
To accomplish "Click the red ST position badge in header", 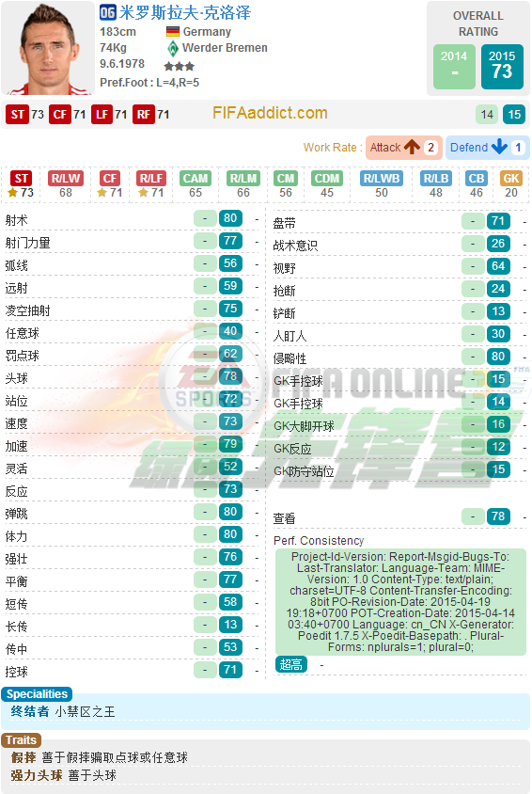I will [18, 115].
